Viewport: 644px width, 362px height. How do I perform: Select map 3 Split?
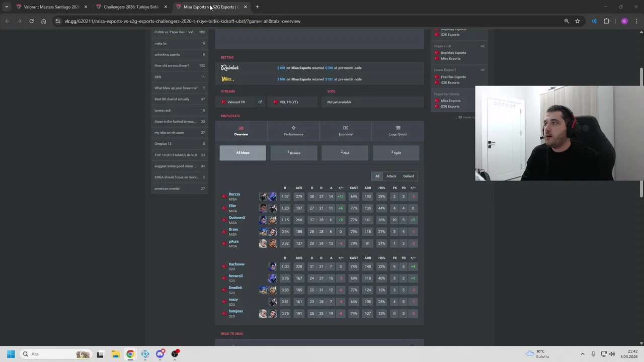point(396,153)
